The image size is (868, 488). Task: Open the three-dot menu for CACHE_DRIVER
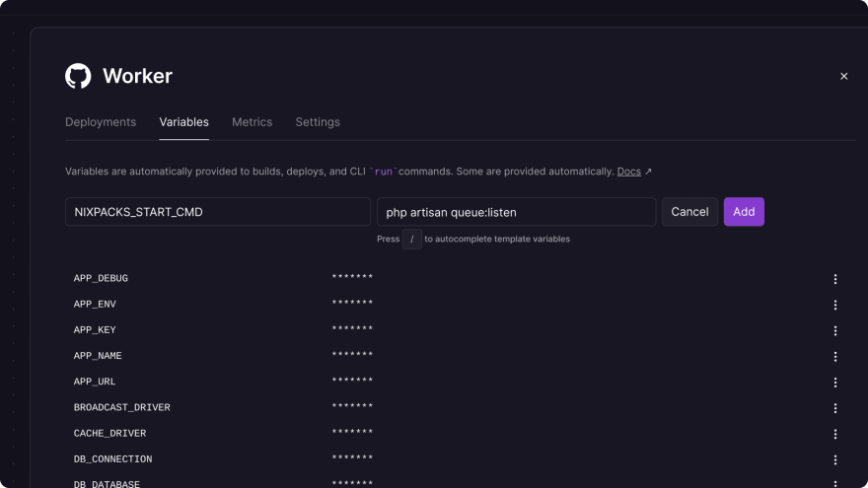tap(835, 433)
